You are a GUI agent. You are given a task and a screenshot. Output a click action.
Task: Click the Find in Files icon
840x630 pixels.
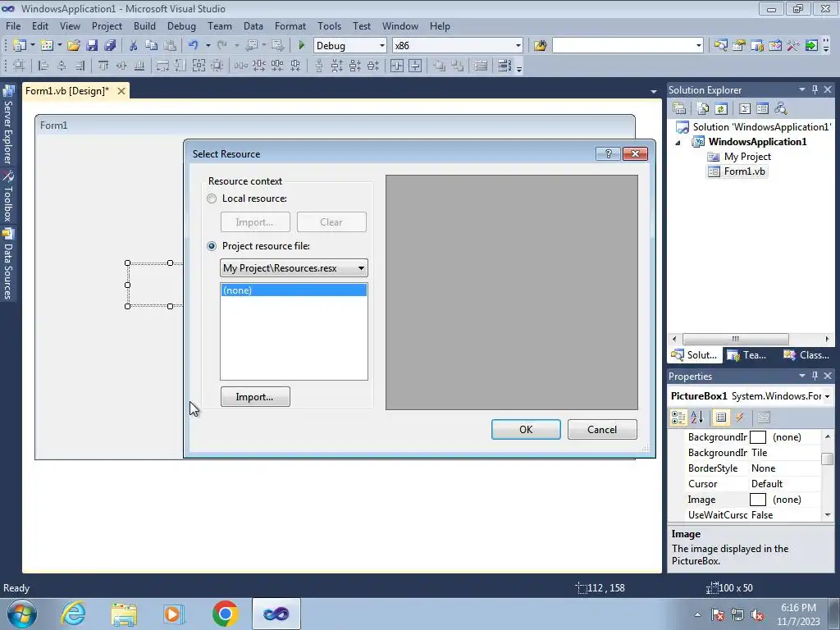[x=540, y=46]
